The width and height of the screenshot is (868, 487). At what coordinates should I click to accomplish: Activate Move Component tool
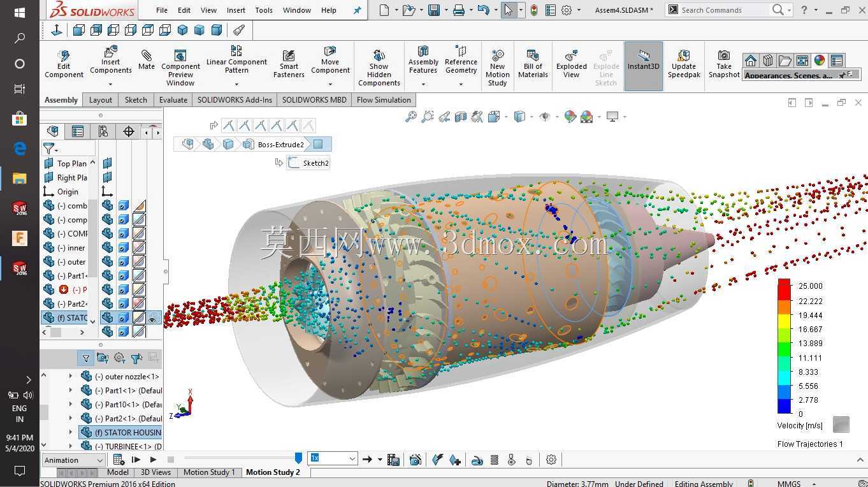[x=330, y=60]
